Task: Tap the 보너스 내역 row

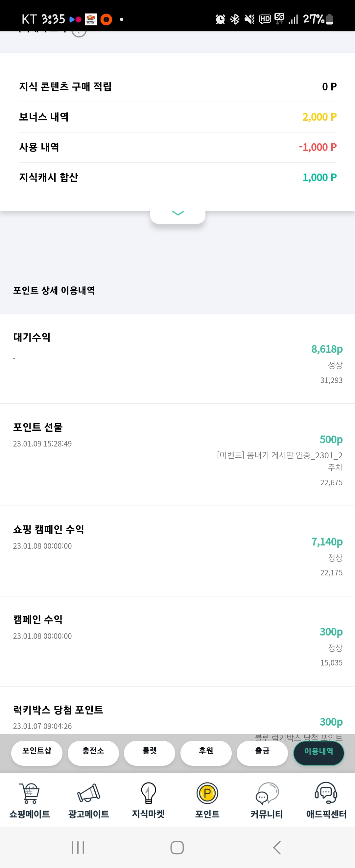Action: point(177,117)
